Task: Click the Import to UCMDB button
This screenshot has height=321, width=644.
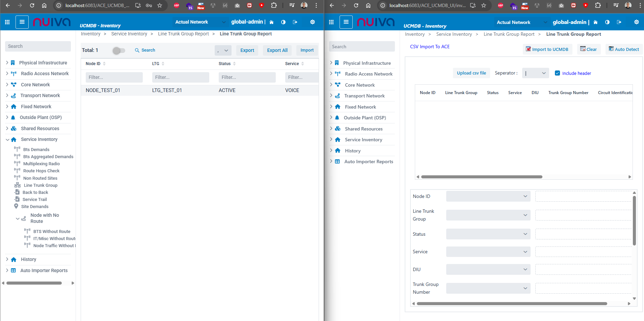Action: point(547,49)
